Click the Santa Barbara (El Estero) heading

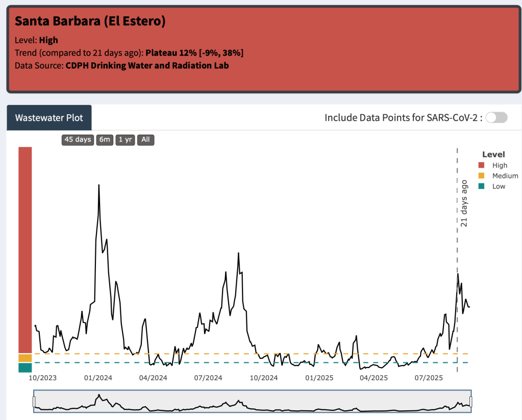pyautogui.click(x=90, y=21)
